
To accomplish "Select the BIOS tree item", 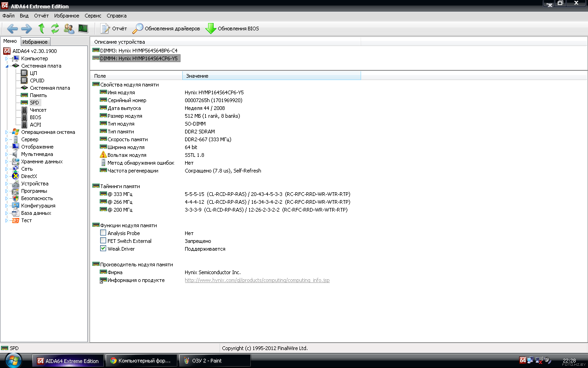I will [x=35, y=117].
